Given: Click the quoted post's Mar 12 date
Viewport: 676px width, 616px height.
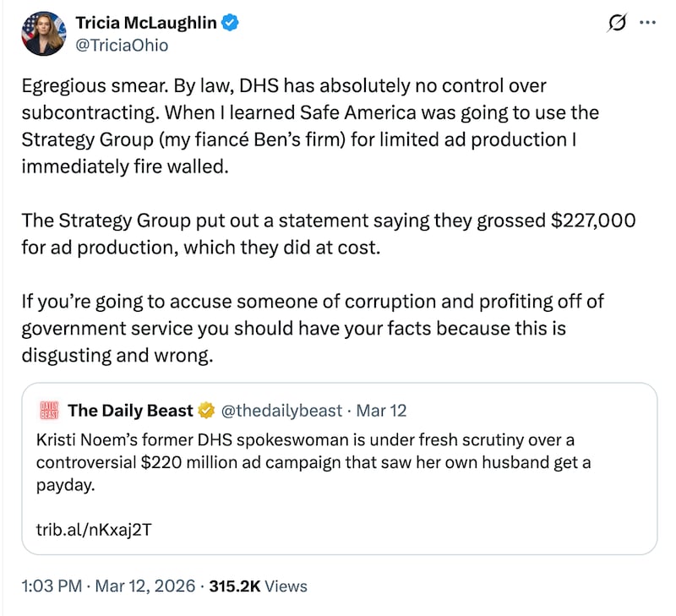Looking at the screenshot, I should tap(382, 411).
